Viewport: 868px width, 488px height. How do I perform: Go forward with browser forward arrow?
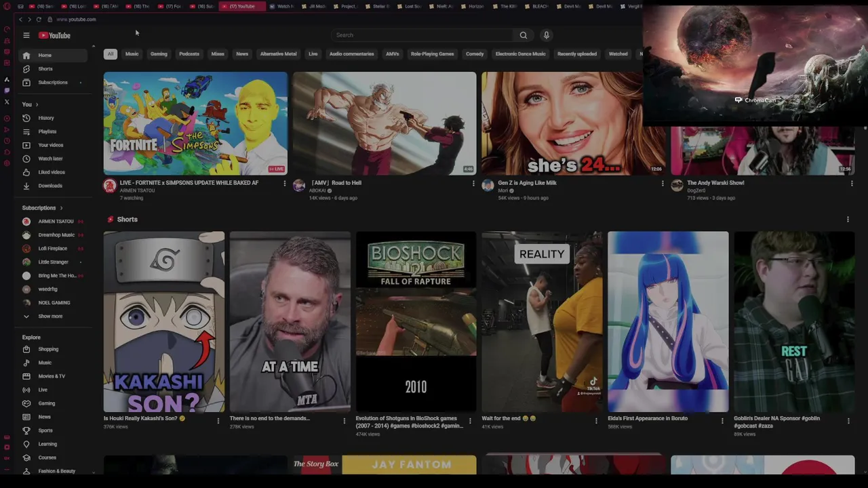[29, 20]
